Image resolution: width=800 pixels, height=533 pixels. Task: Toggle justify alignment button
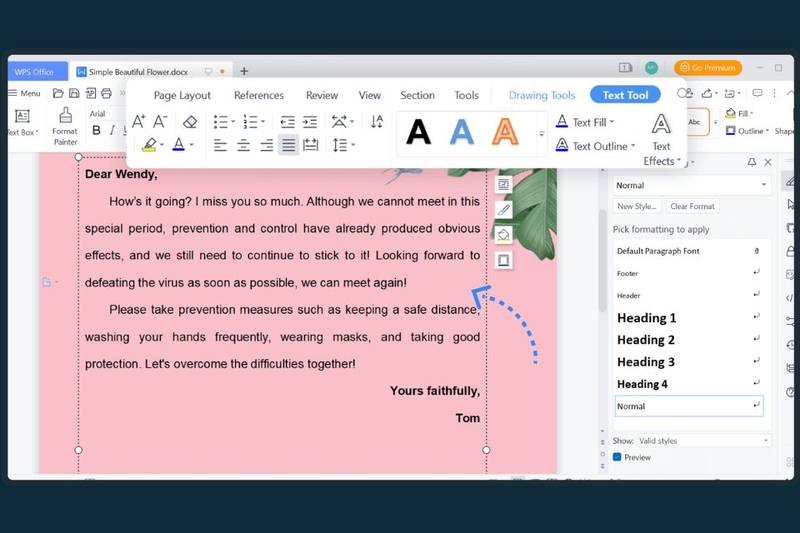288,145
